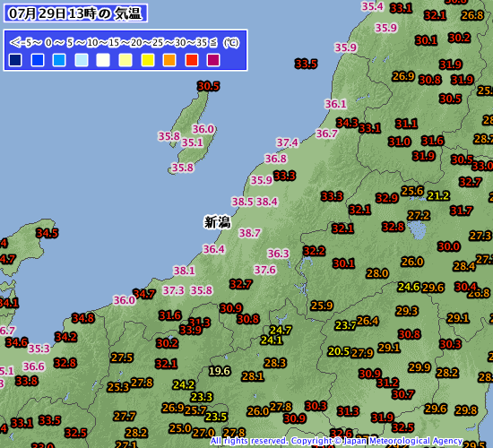This screenshot has height=448, width=493.
Task: Click the 30.5 reading above Sado island
Action: (209, 86)
